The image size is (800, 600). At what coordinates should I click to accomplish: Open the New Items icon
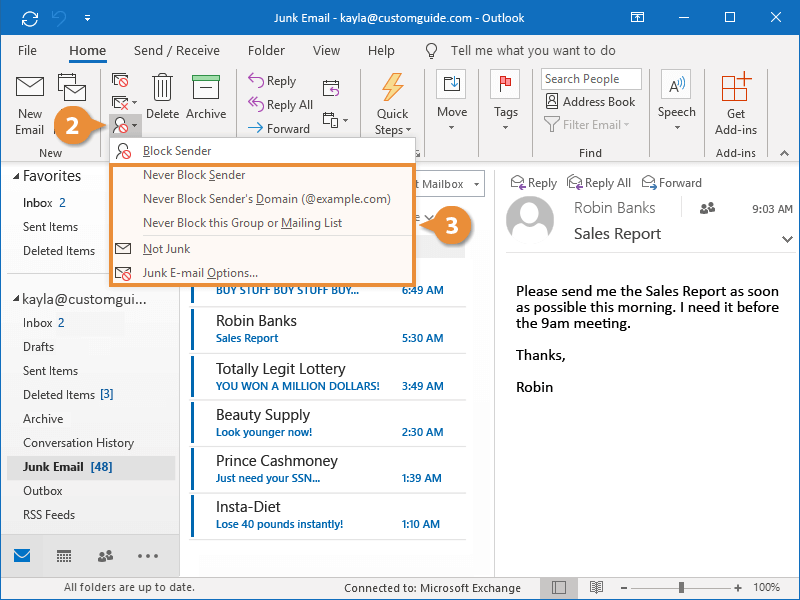tap(72, 88)
